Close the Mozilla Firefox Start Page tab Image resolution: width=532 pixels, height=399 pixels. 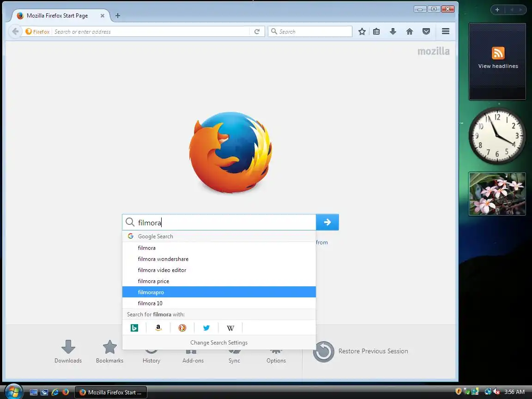point(103,16)
